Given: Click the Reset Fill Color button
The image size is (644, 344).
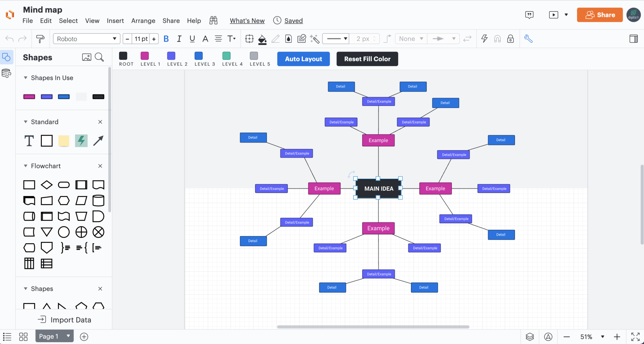Looking at the screenshot, I should (x=367, y=59).
